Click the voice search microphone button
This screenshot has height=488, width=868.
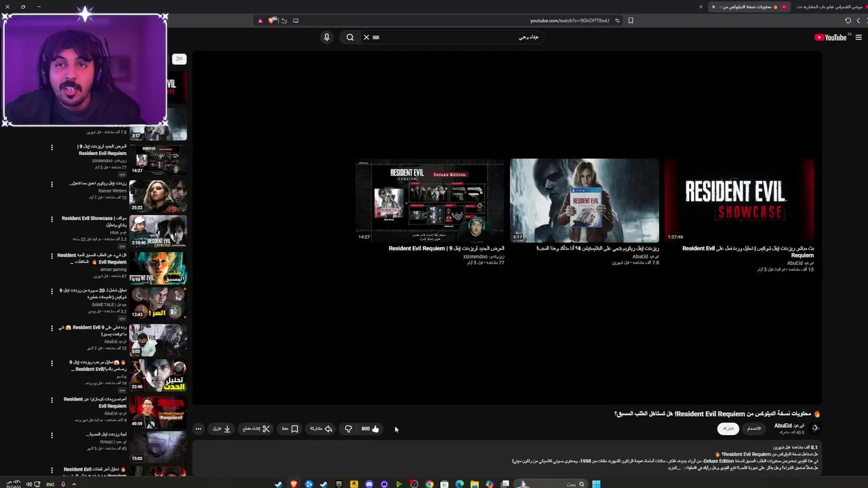click(326, 37)
